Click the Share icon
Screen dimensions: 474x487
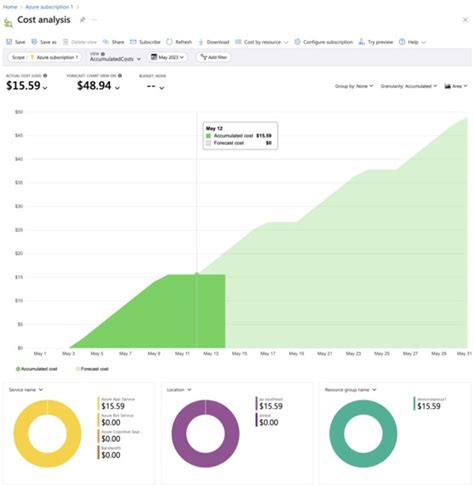pos(106,42)
